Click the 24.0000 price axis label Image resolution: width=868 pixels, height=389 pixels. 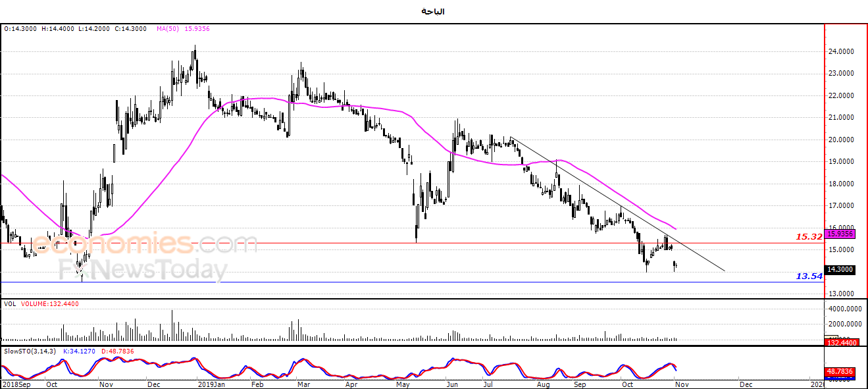click(x=841, y=51)
